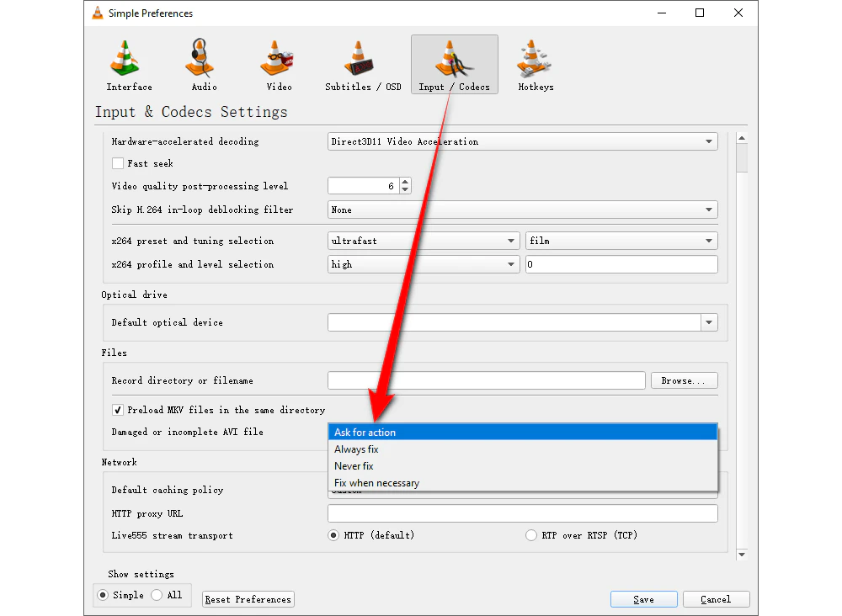Decrease post-processing level with down arrow

406,190
